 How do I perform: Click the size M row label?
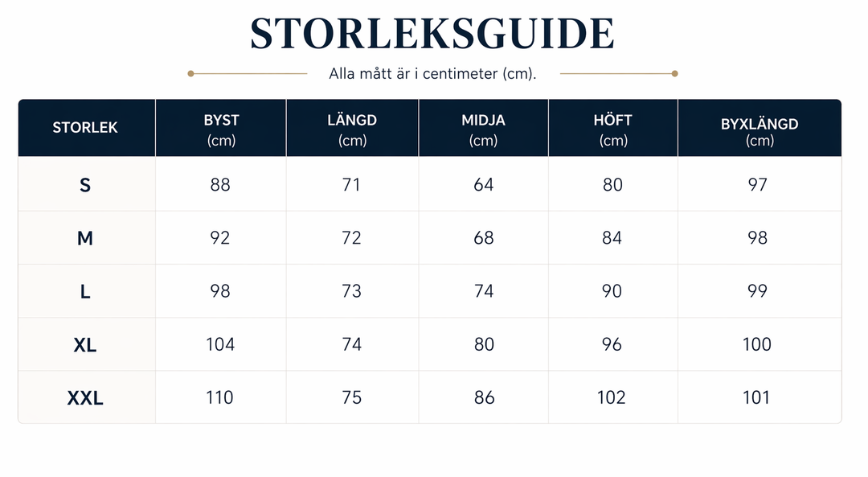point(84,238)
